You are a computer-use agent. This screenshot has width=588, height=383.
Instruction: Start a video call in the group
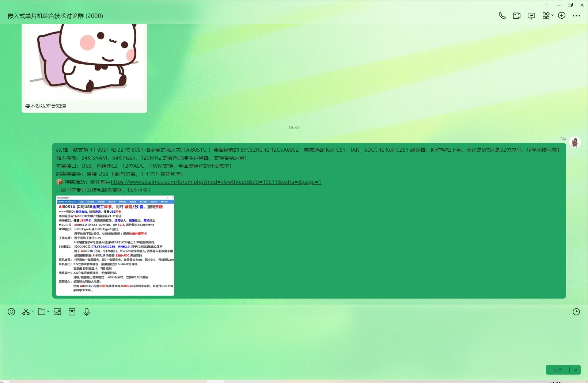tap(517, 16)
